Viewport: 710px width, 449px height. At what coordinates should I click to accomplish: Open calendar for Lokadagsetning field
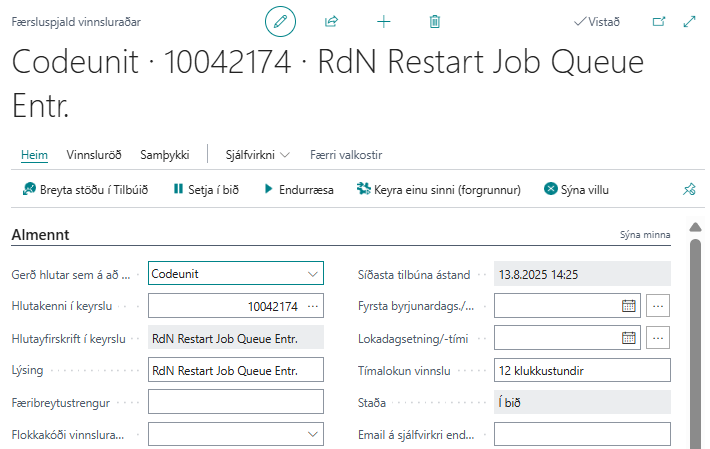click(x=629, y=338)
